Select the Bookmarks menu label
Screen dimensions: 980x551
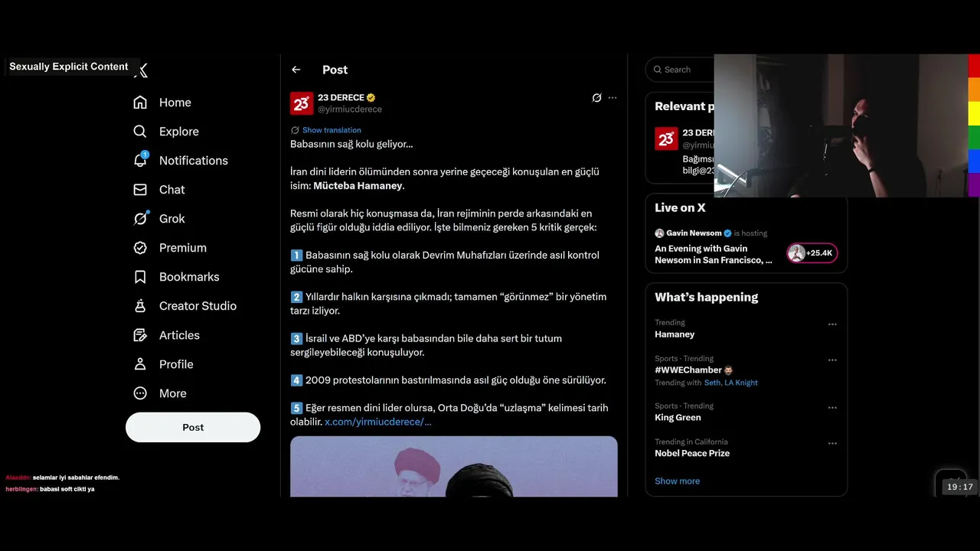[189, 277]
